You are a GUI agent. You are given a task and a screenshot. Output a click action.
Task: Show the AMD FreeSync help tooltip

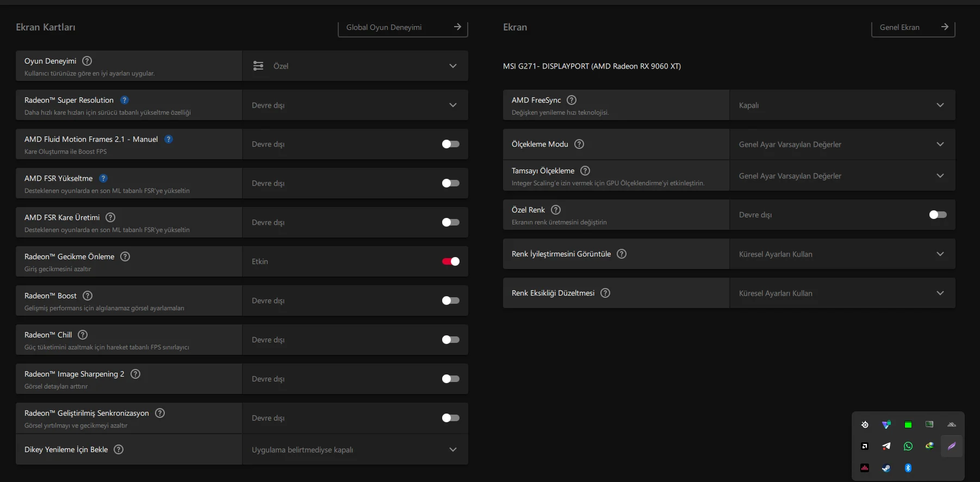(x=572, y=100)
